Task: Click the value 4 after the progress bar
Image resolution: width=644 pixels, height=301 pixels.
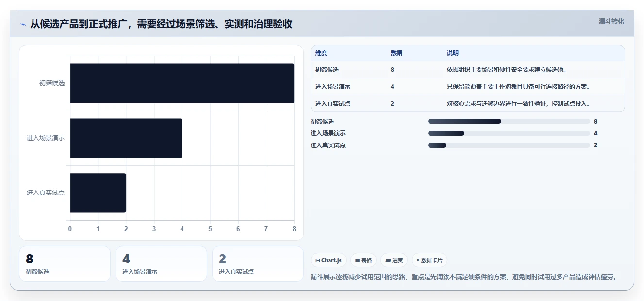Action: (596, 133)
